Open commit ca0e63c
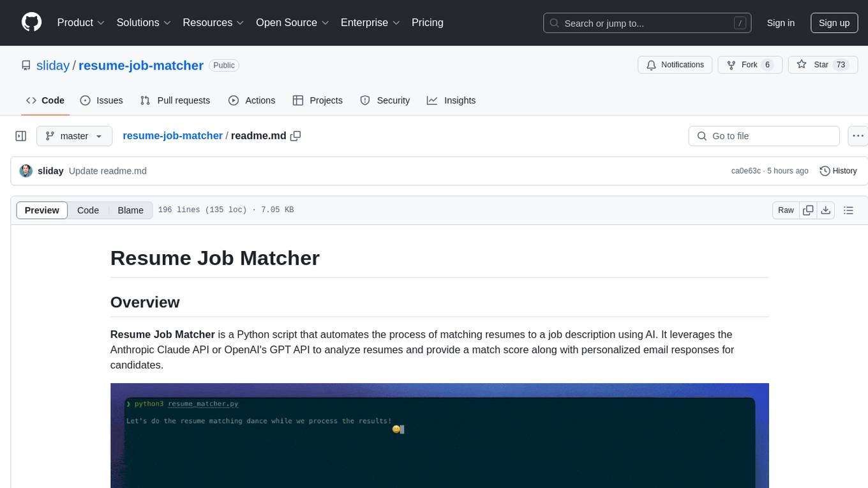 [745, 171]
